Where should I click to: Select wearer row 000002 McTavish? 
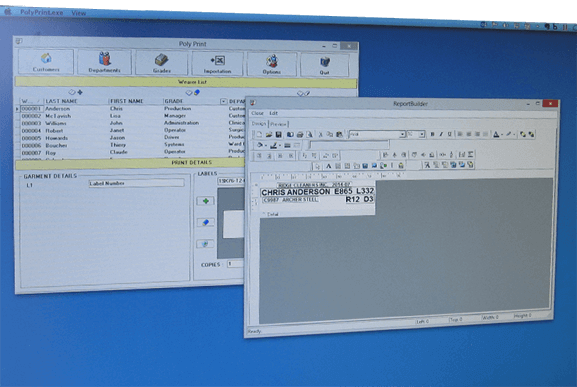pyautogui.click(x=131, y=116)
